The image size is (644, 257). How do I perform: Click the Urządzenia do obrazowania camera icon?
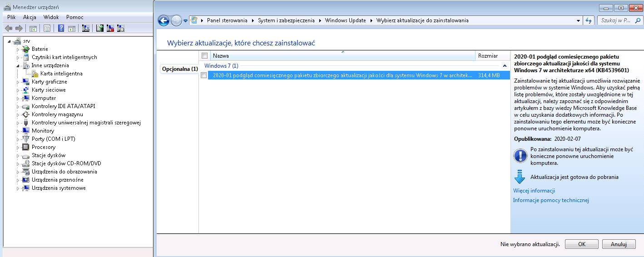(x=26, y=172)
